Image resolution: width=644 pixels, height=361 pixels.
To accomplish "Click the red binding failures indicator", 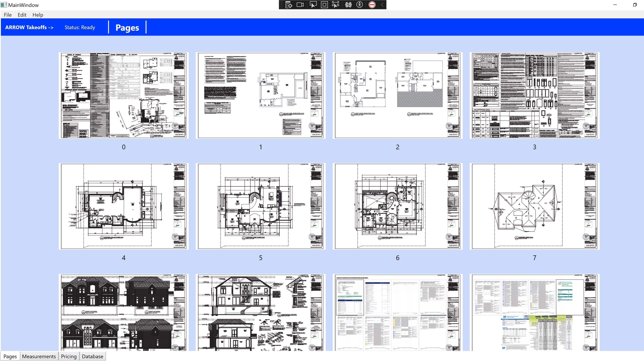I will pyautogui.click(x=372, y=5).
